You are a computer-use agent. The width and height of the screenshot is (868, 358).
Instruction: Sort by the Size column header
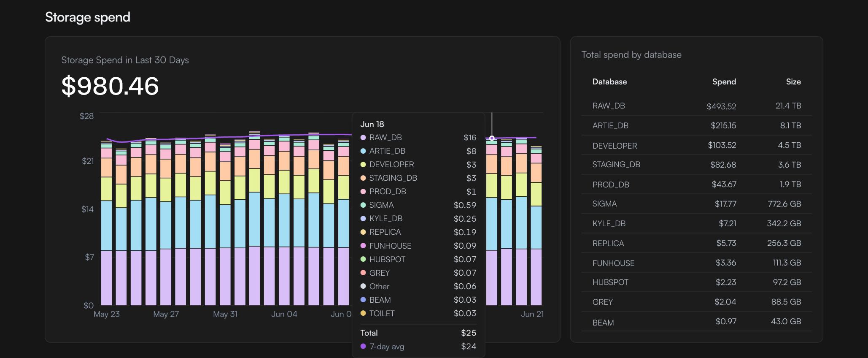click(x=793, y=82)
